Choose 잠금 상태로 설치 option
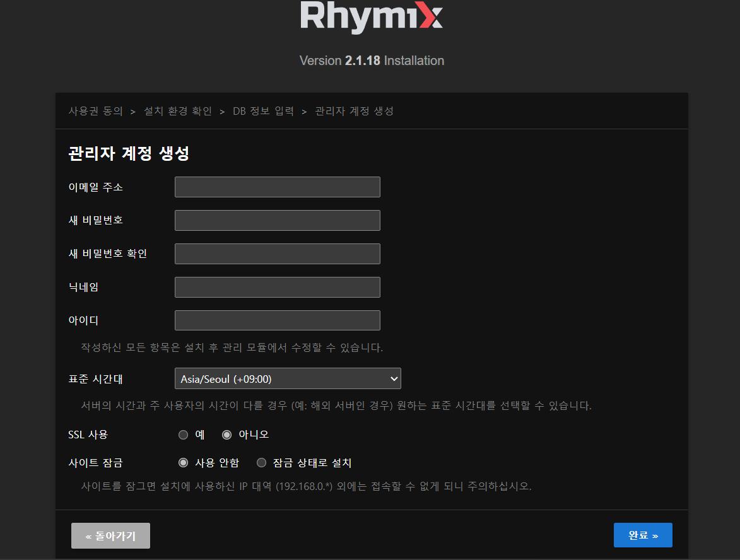This screenshot has height=560, width=740. pos(262,463)
